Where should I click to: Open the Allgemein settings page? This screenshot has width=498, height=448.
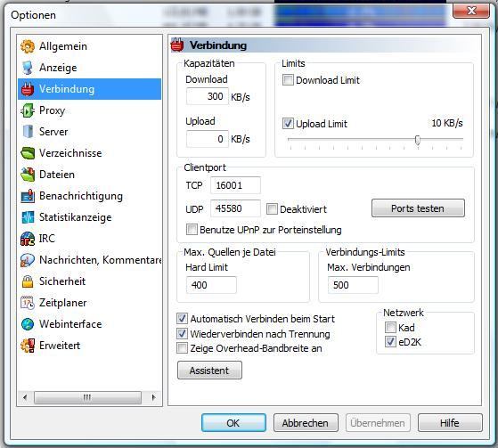[x=90, y=46]
